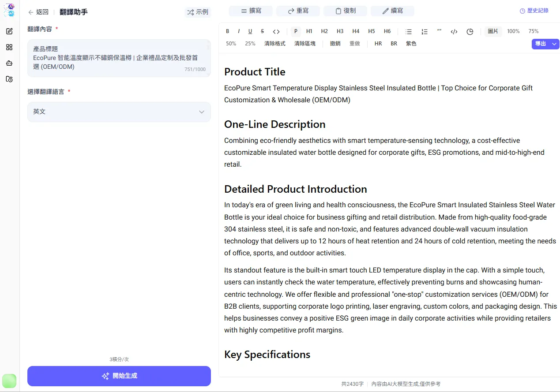This screenshot has width=560, height=392.
Task: Open the robot assistant sidebar icon
Action: (x=9, y=63)
